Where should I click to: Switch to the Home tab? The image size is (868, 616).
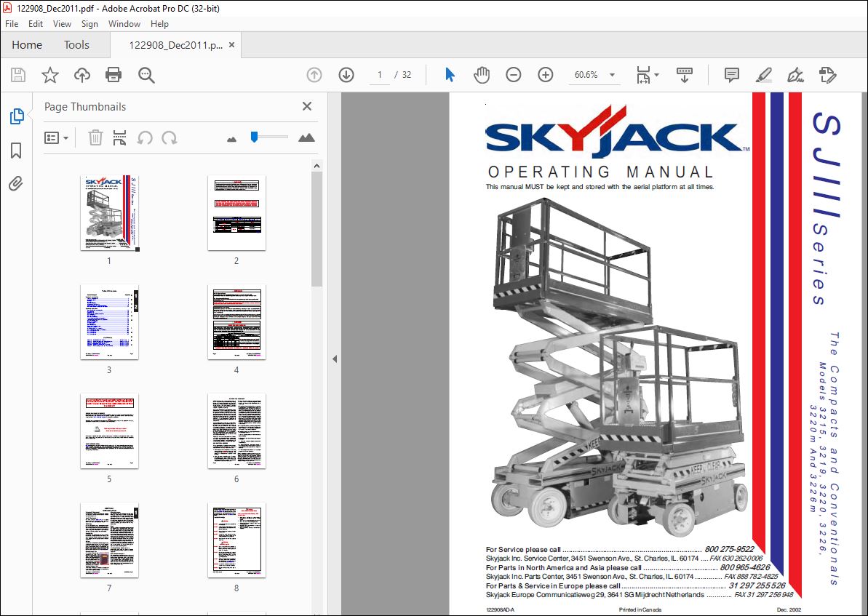click(27, 45)
